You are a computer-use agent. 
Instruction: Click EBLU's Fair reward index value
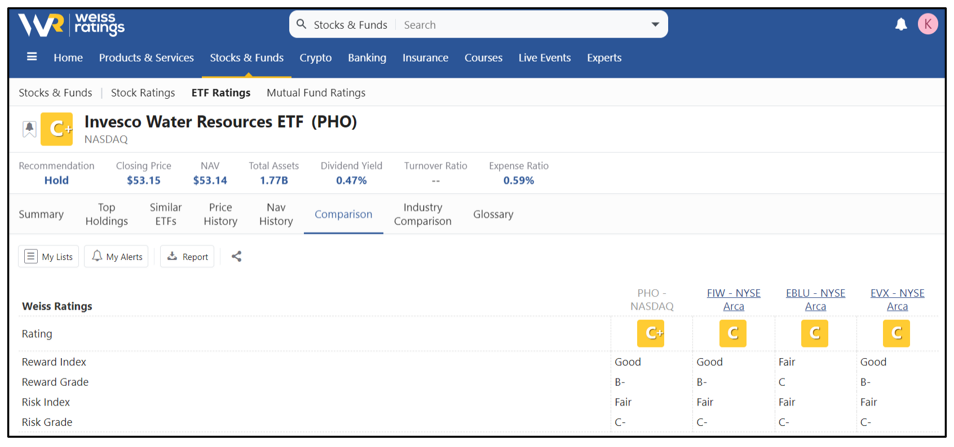(x=787, y=362)
